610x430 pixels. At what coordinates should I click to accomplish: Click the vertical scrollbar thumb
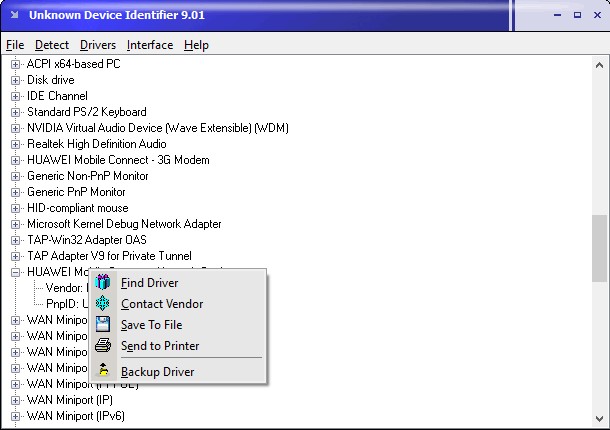coord(599,248)
